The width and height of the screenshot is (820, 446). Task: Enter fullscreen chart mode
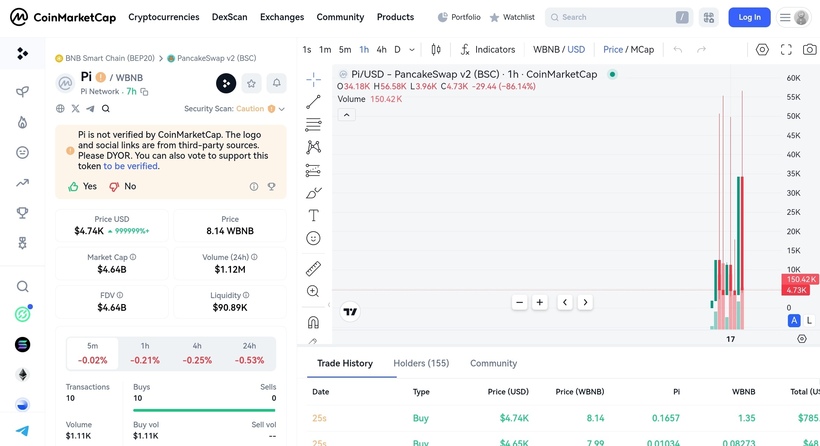pos(786,50)
